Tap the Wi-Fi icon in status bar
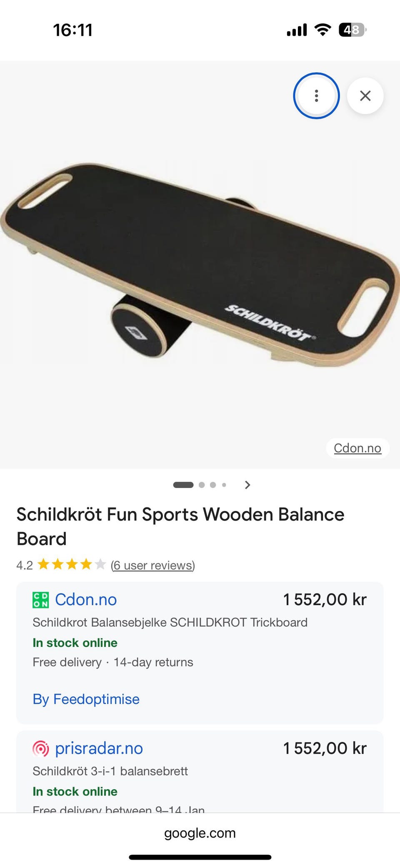 pos(322,30)
